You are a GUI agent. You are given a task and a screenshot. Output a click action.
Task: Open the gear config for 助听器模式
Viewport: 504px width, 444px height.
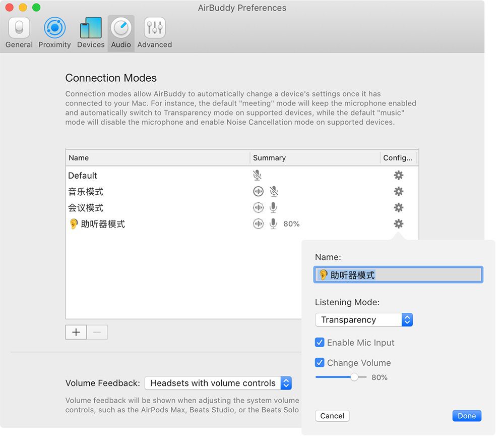(x=399, y=224)
